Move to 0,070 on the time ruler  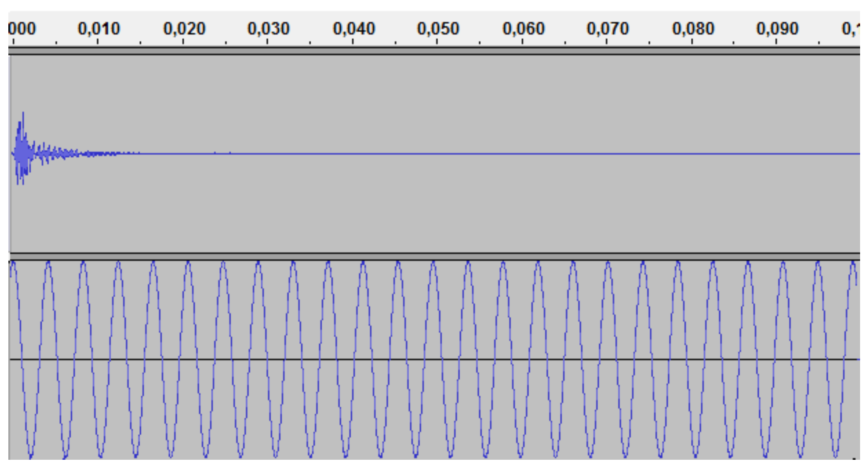607,29
